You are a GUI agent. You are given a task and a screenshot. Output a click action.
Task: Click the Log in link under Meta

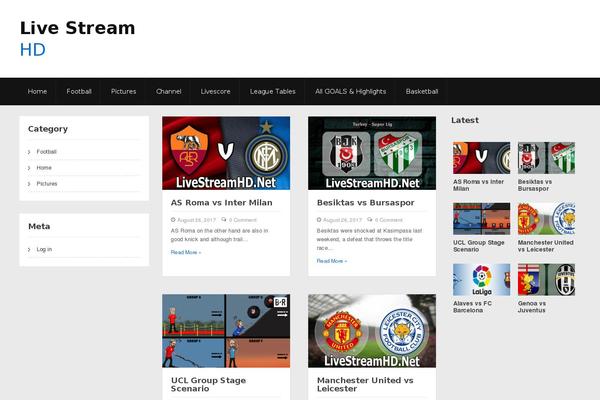pyautogui.click(x=44, y=249)
